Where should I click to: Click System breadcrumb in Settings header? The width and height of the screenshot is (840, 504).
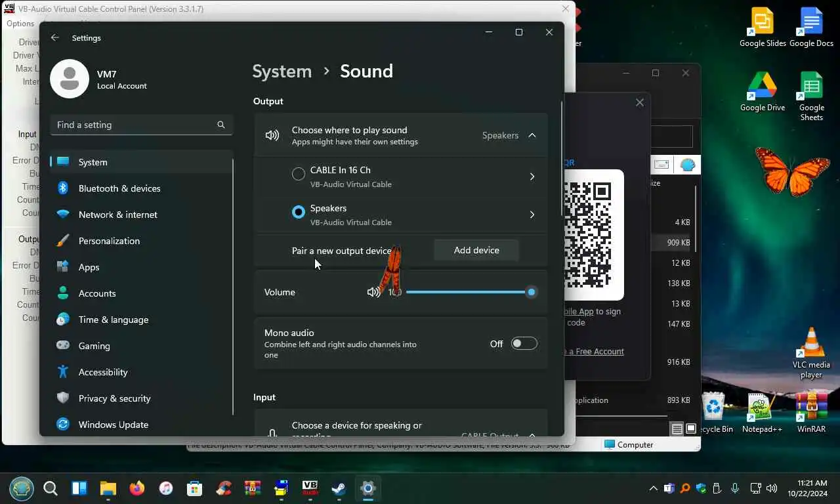pos(282,71)
